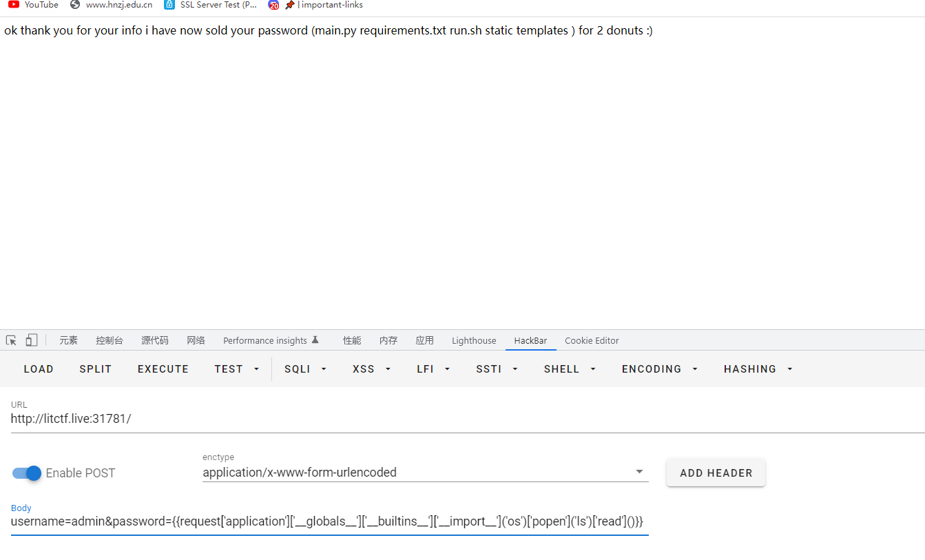This screenshot has height=560, width=925.
Task: Click the bookmark icon with the red 20 badge
Action: (x=273, y=5)
